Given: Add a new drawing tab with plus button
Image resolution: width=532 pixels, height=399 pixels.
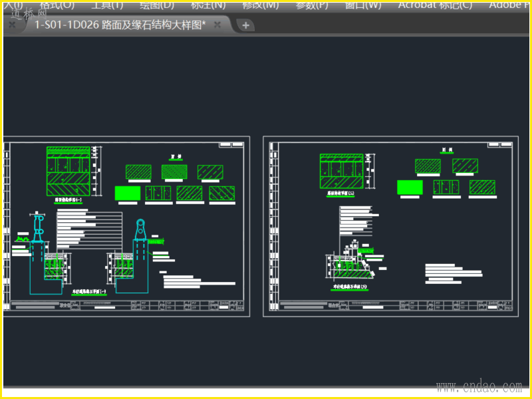Looking at the screenshot, I should point(245,25).
